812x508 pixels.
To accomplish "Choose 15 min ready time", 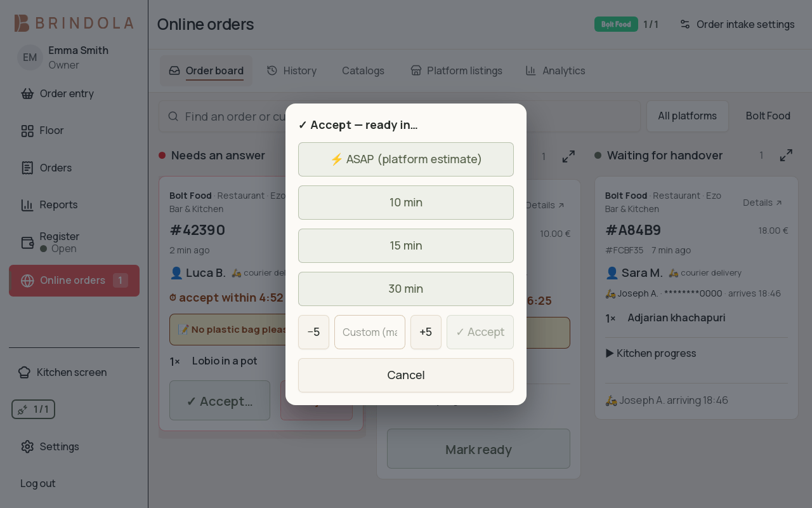I will 406,246.
